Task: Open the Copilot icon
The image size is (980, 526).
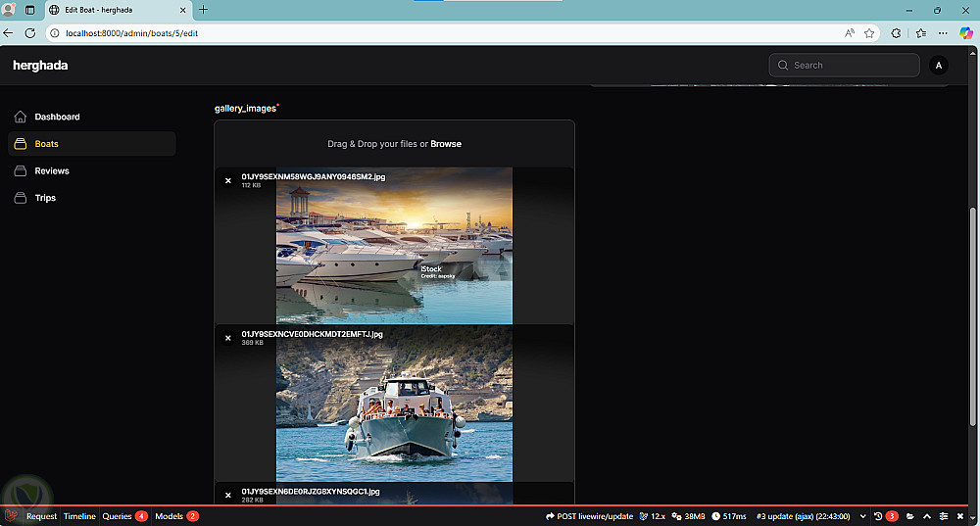Action: click(965, 33)
